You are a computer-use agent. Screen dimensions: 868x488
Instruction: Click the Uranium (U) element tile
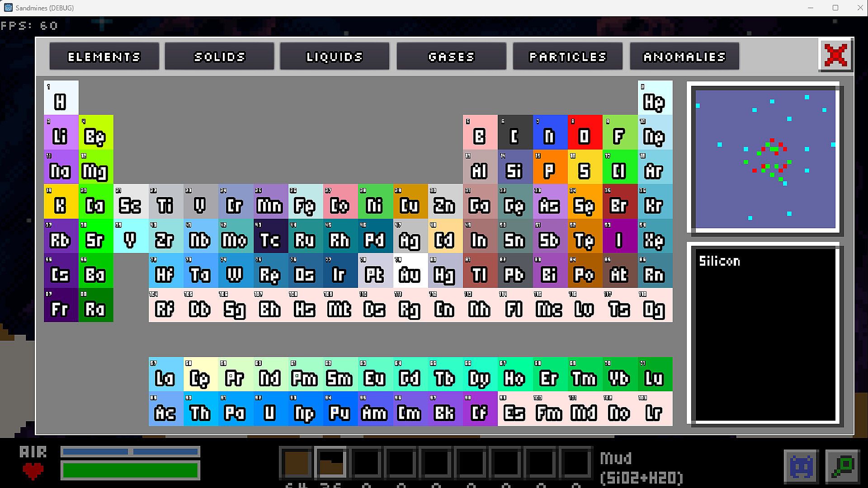coord(270,409)
